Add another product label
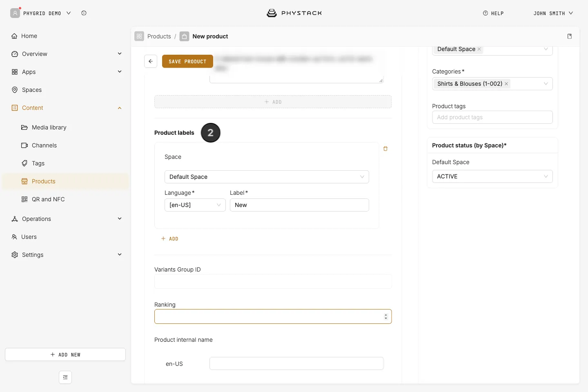Screen dimensions: 588x392 170,238
